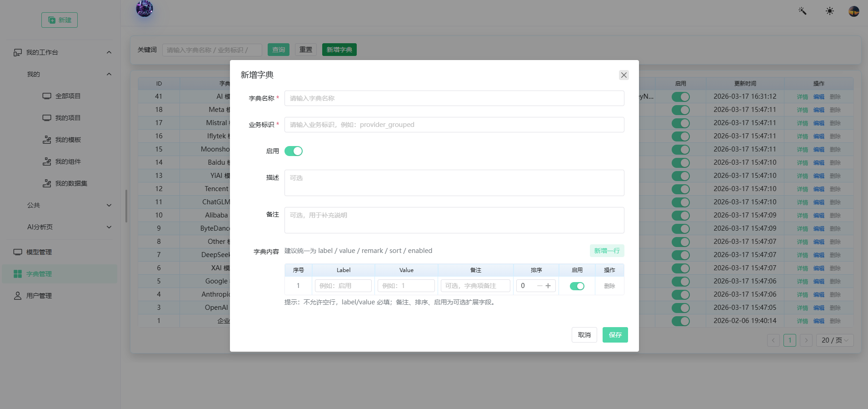Screen dimensions: 868x409
Task: Toggle the enable switch for ID 41 row
Action: click(x=681, y=97)
